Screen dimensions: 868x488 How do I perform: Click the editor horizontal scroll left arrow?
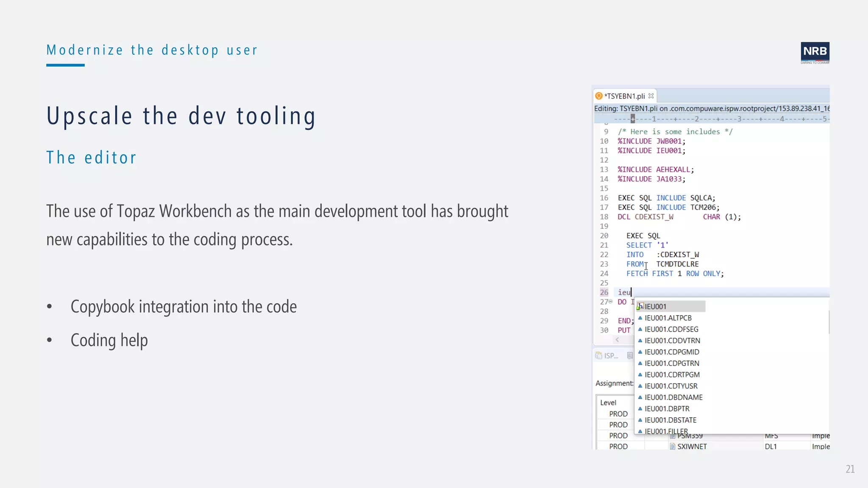618,340
